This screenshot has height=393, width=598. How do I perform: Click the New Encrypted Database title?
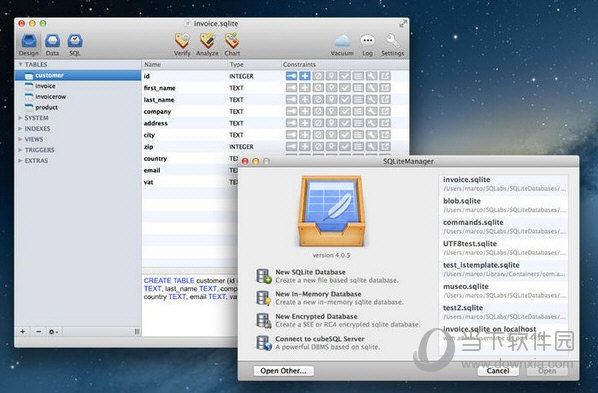[x=317, y=316]
